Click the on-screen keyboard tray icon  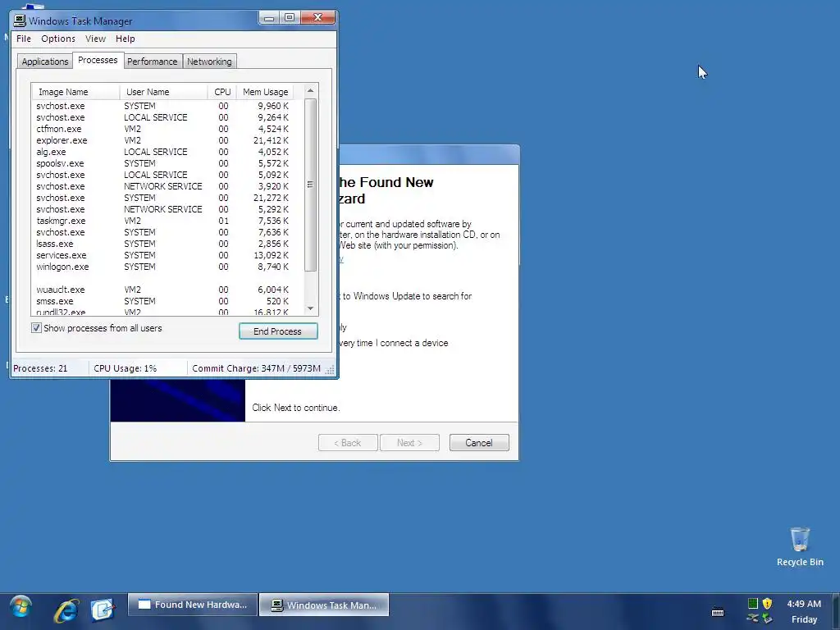[717, 612]
